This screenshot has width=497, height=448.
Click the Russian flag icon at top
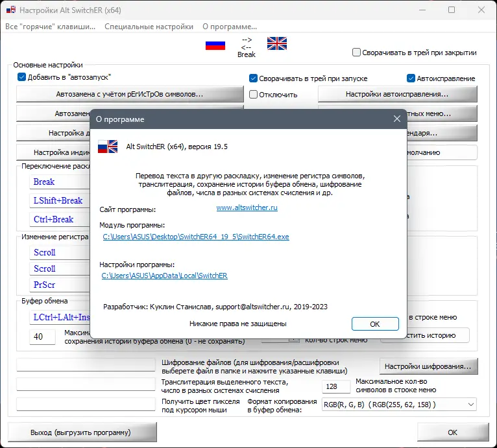(x=215, y=45)
